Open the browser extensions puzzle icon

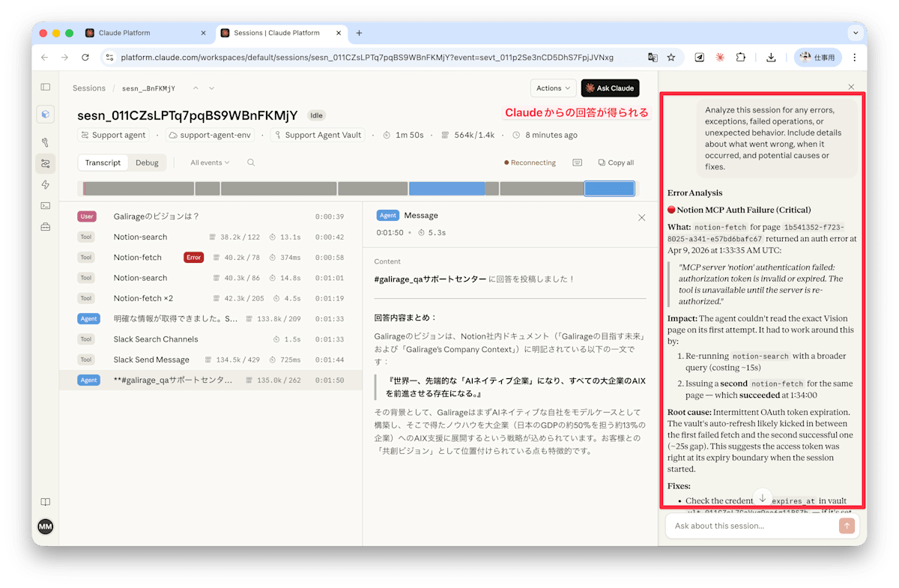pos(741,57)
